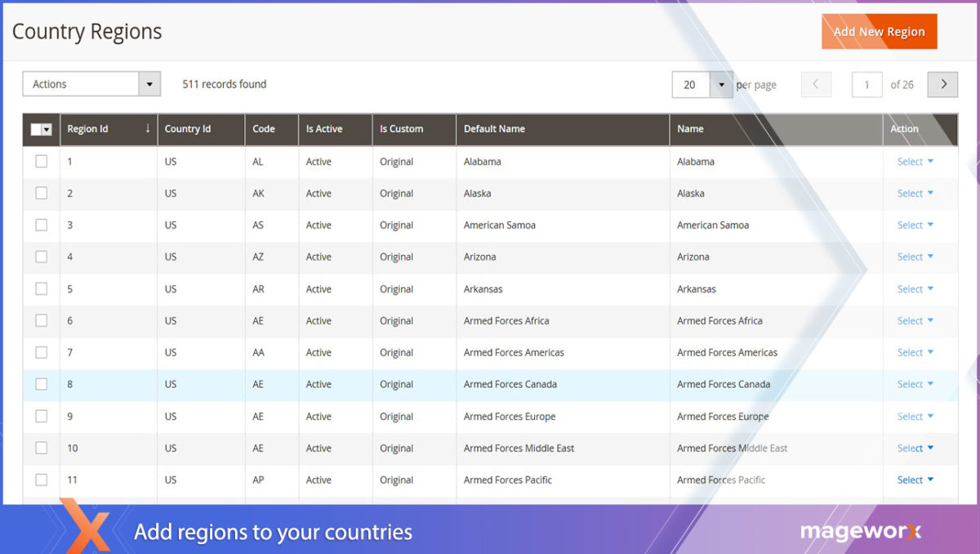Check the Arizona row checkbox
The height and width of the screenshot is (554, 980).
point(42,257)
